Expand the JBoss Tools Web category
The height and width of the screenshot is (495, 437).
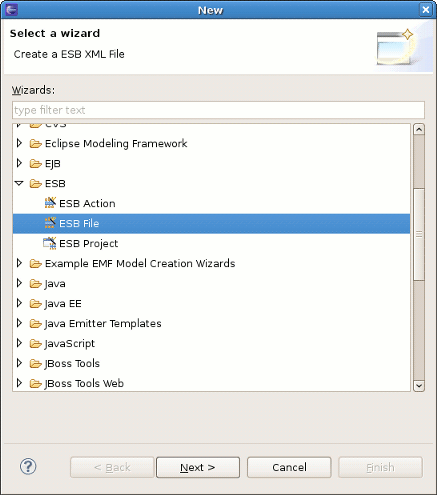click(19, 383)
